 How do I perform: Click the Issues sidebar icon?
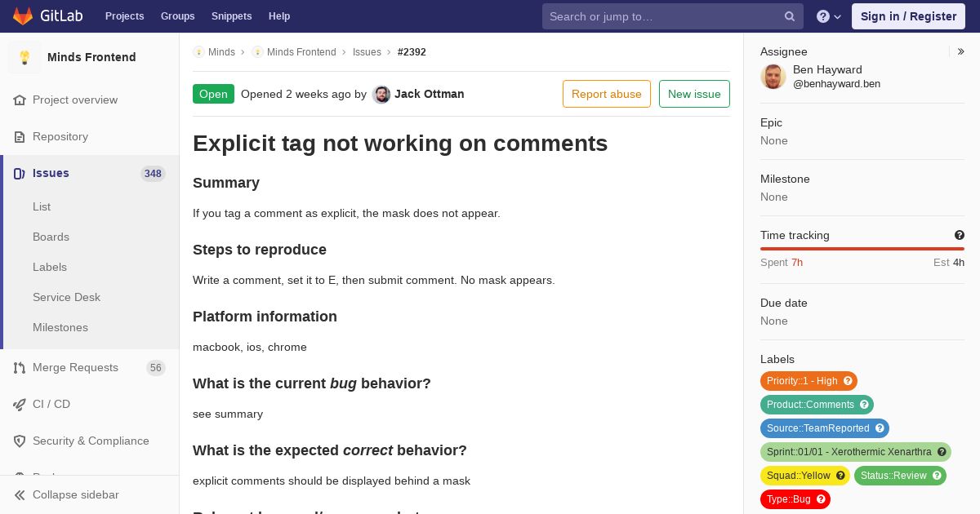[x=20, y=173]
